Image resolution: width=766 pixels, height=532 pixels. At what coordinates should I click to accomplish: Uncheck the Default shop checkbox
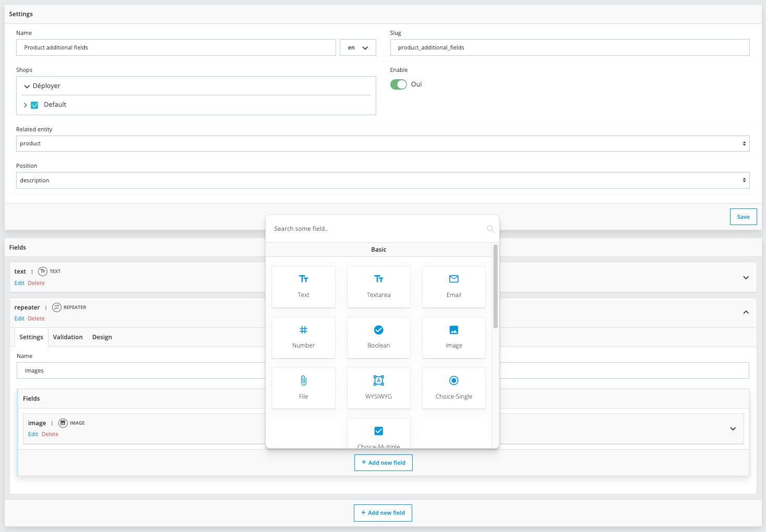(35, 105)
